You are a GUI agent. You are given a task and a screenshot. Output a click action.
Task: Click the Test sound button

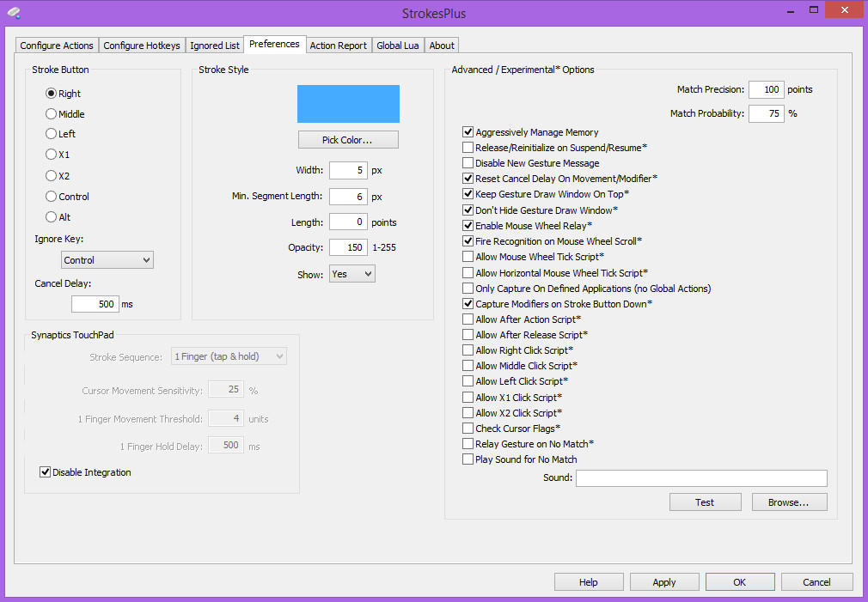[x=705, y=502]
